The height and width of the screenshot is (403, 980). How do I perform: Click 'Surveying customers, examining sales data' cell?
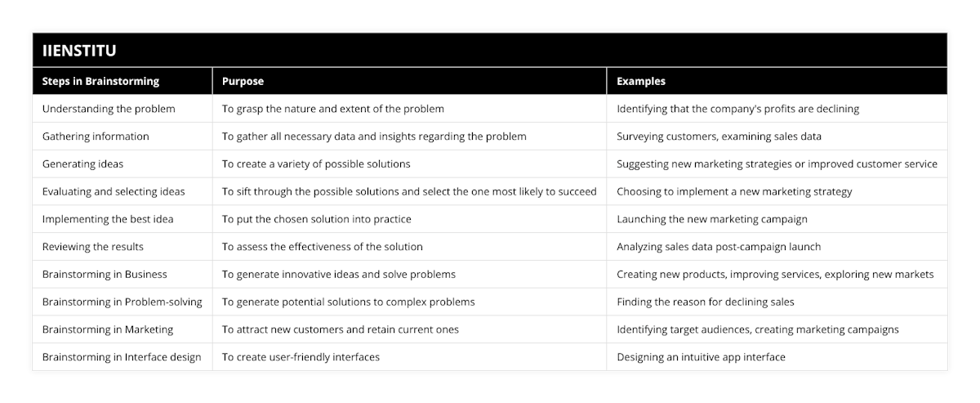point(719,137)
